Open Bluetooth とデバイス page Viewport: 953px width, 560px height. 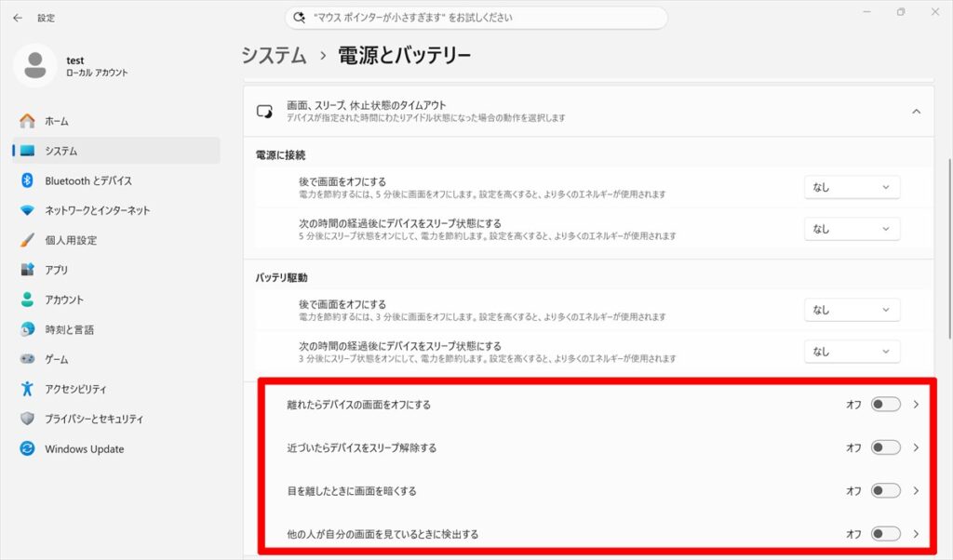[x=116, y=180]
